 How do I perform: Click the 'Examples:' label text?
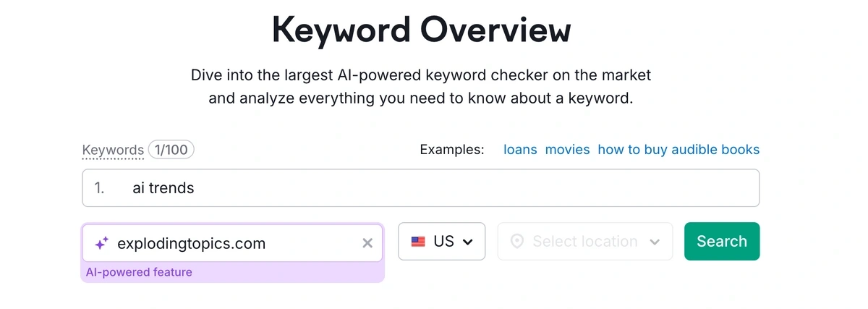(x=452, y=150)
